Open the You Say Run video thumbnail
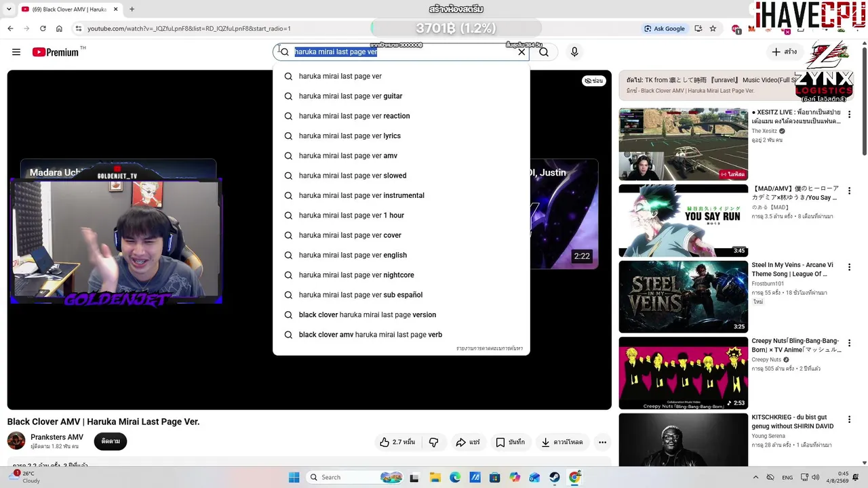This screenshot has height=488, width=868. click(683, 220)
